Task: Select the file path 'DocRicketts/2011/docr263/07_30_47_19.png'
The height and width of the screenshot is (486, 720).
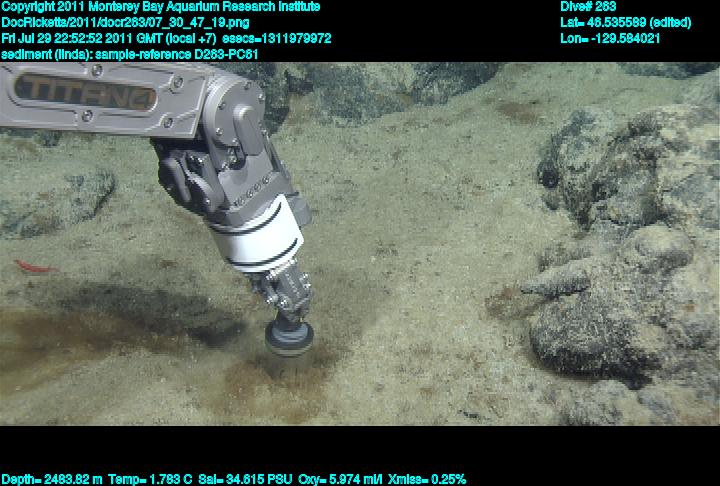Action: coord(125,23)
